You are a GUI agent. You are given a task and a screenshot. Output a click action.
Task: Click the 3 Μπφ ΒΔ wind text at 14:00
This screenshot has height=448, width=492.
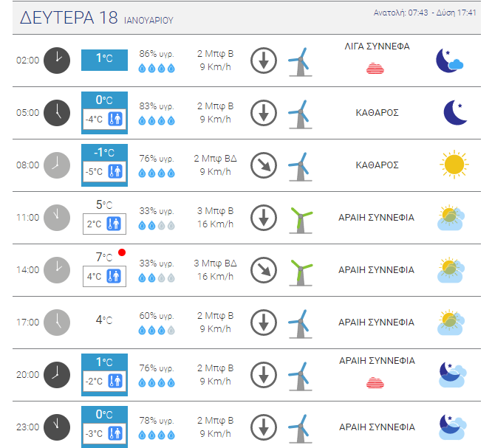coord(215,263)
